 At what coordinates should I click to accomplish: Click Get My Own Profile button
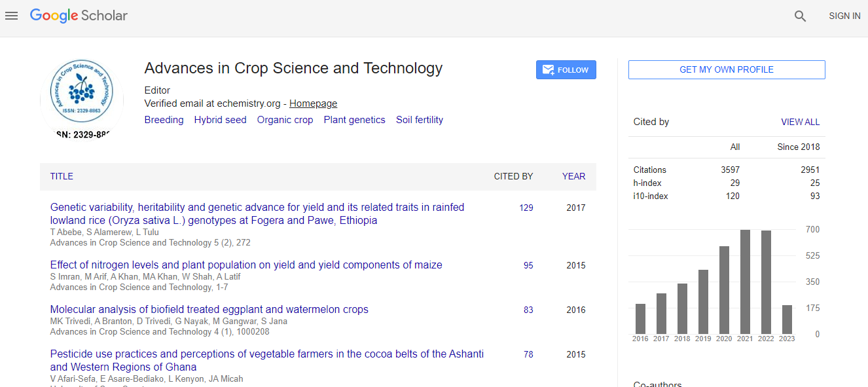[726, 69]
